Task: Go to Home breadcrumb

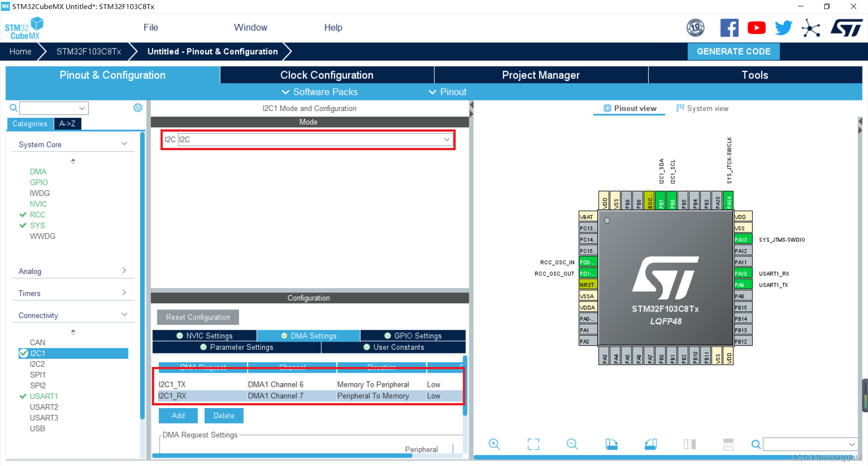Action: coord(20,52)
